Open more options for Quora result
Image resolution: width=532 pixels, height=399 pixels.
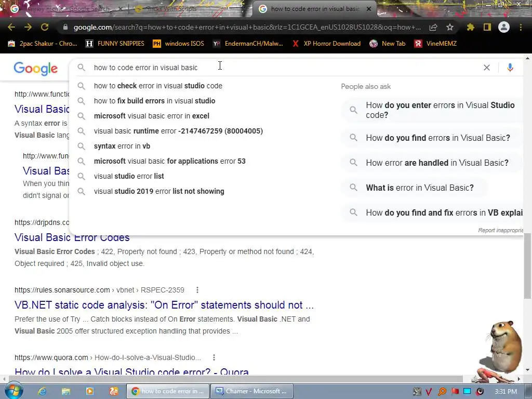214,357
